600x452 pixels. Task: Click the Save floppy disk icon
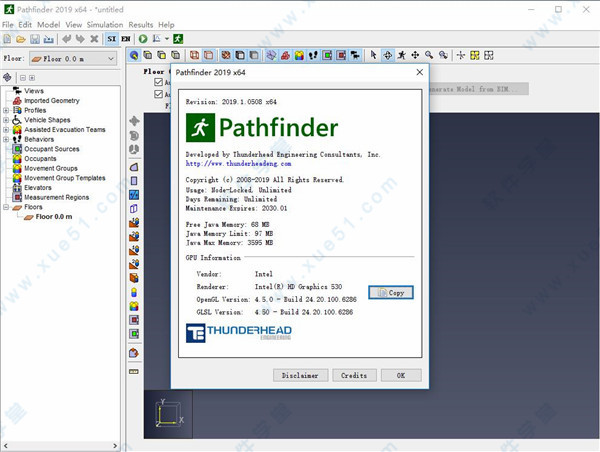point(35,39)
